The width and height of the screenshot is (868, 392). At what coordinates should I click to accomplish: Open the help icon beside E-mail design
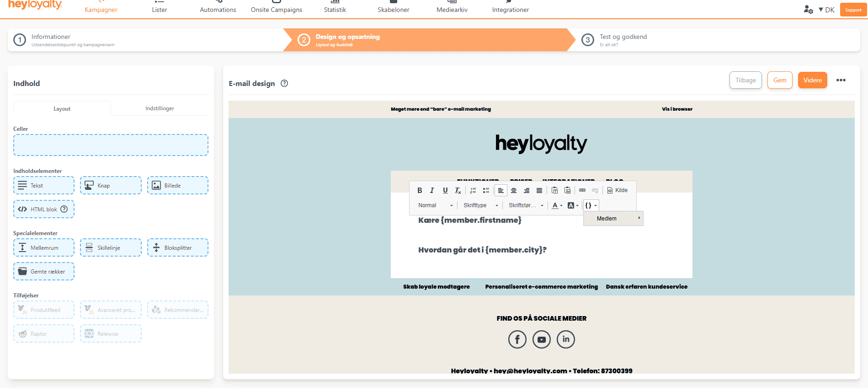click(284, 83)
